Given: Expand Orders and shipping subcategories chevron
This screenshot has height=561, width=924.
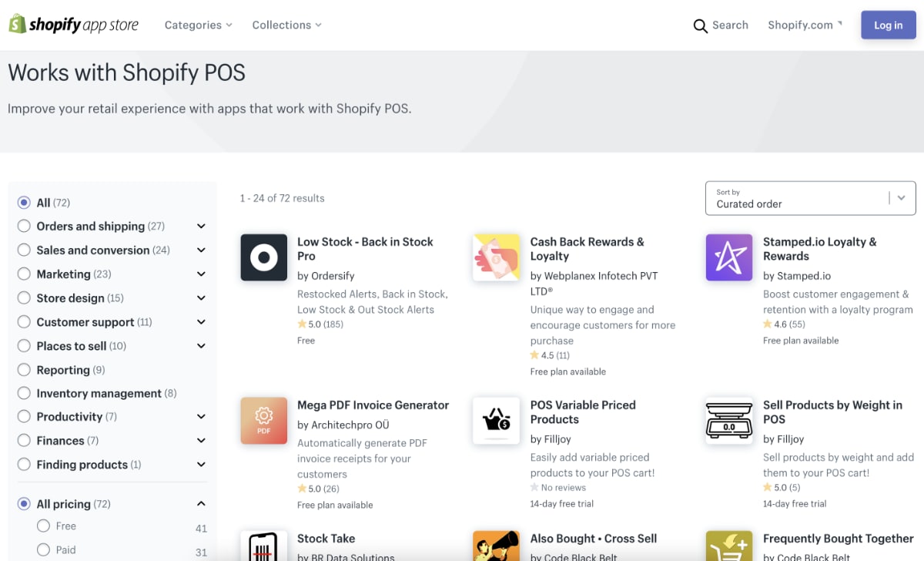Looking at the screenshot, I should click(x=201, y=227).
